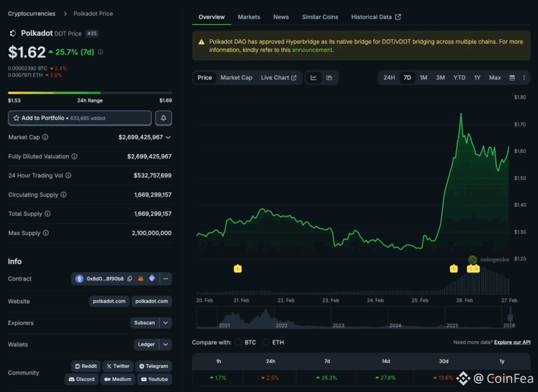Open the Reddit community link

[x=86, y=366]
